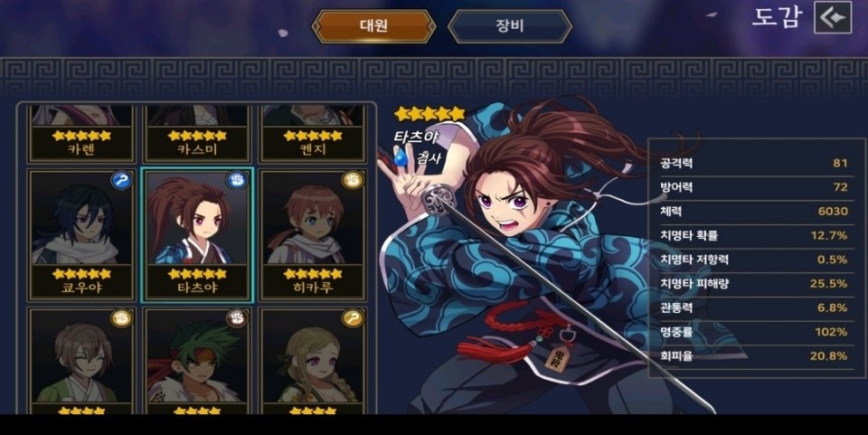Click the brown fist icon on the green-haired character
This screenshot has height=435, width=868.
(236, 318)
